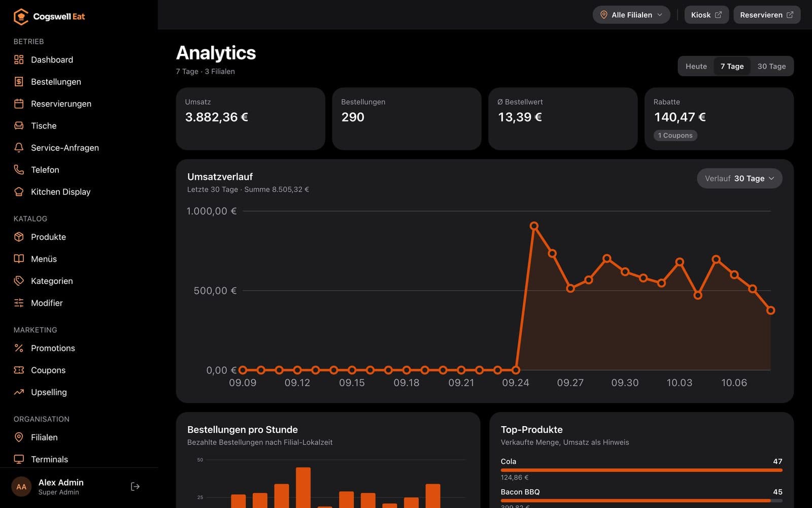Open the Kiosk external link button
This screenshot has width=812, height=508.
click(x=706, y=15)
